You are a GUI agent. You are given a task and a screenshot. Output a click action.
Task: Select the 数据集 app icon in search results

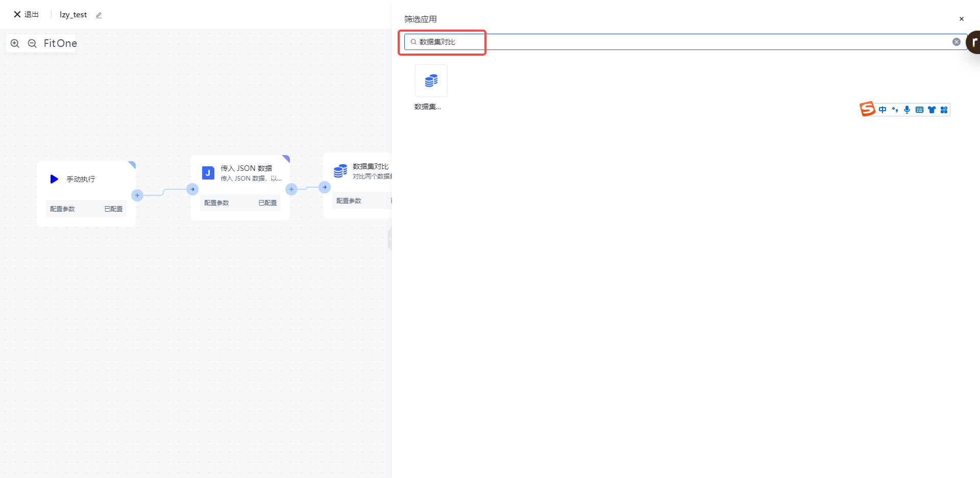(x=431, y=81)
